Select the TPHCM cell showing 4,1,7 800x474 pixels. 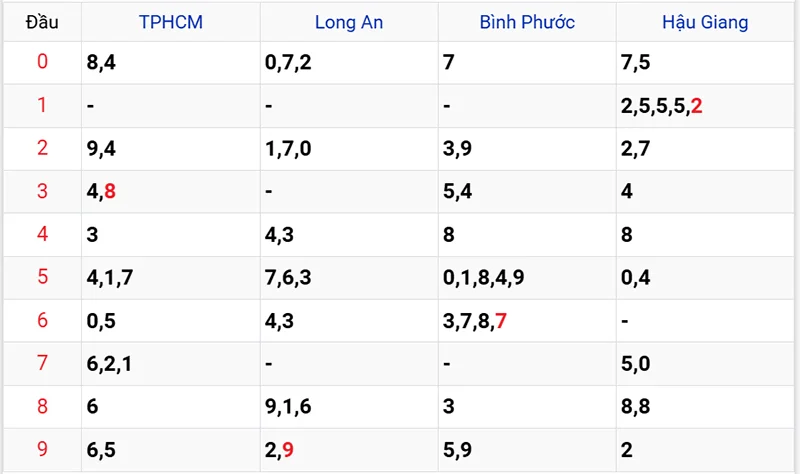pos(109,277)
